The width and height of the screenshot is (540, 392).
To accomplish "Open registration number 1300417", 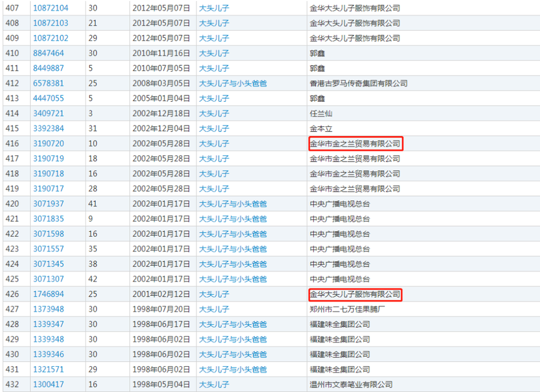I will (x=48, y=384).
